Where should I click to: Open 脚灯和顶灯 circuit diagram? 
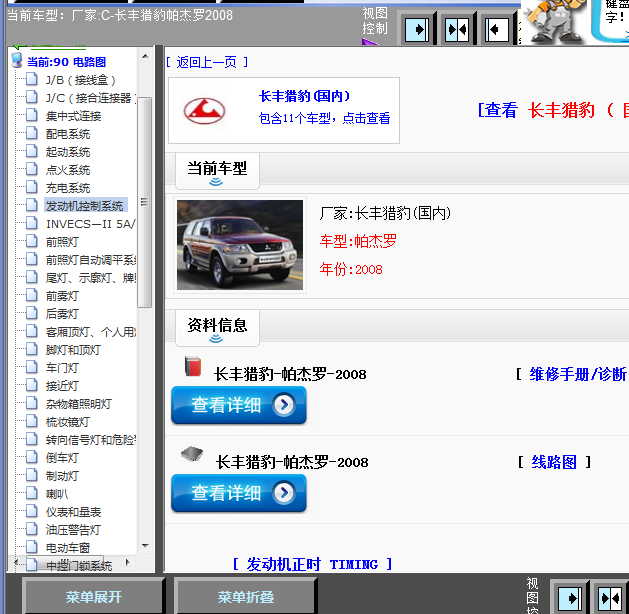[x=73, y=350]
